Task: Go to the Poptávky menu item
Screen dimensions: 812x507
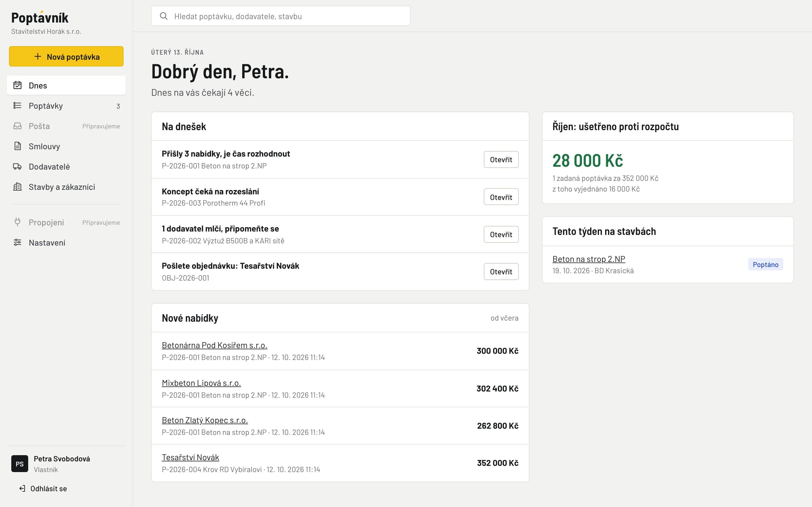Action: (x=66, y=106)
